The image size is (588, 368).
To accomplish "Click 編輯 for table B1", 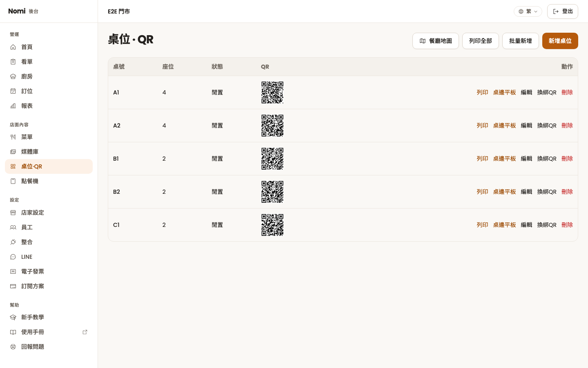I will (x=526, y=159).
